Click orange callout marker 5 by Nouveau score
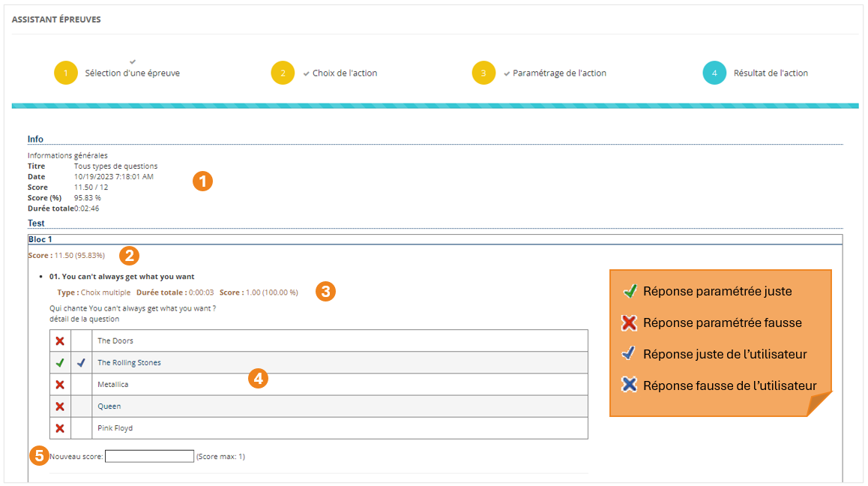 (40, 455)
